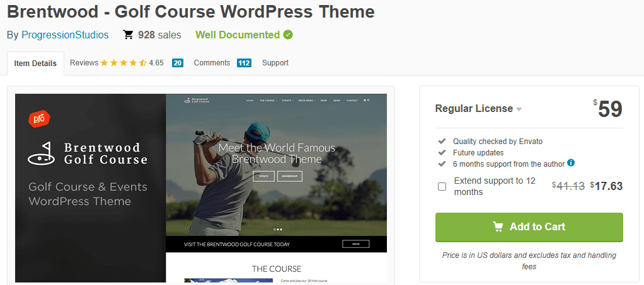Click the Quality checked by Envato text
The image size is (644, 285).
(x=498, y=142)
